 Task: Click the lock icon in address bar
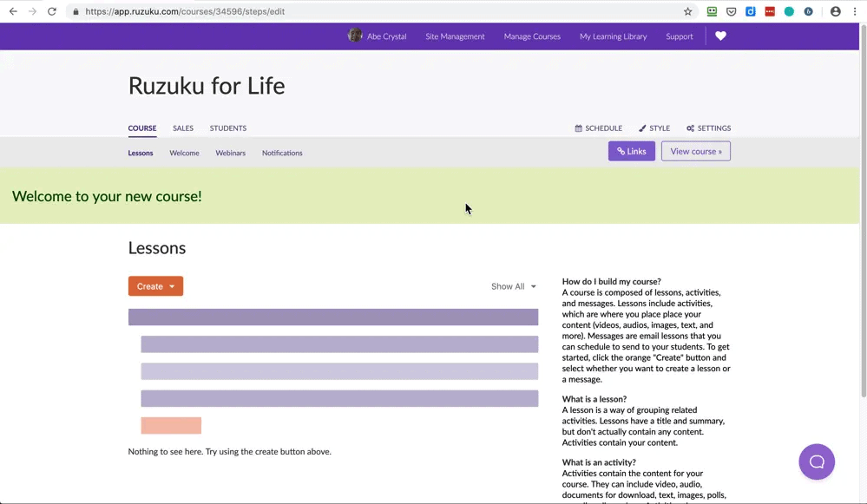[x=76, y=11]
